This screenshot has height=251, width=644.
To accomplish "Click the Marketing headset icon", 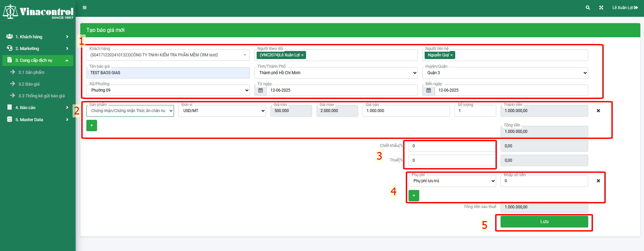I will (x=10, y=48).
